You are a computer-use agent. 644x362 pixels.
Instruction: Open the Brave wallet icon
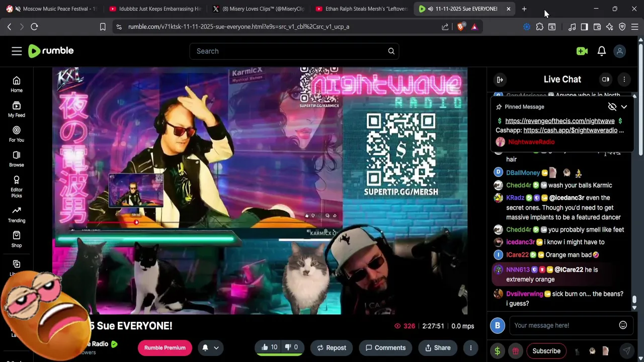(x=597, y=27)
